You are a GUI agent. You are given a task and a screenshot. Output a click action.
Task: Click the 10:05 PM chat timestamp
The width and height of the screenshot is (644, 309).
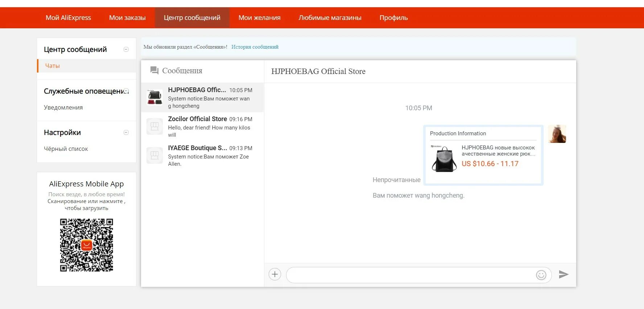click(419, 108)
